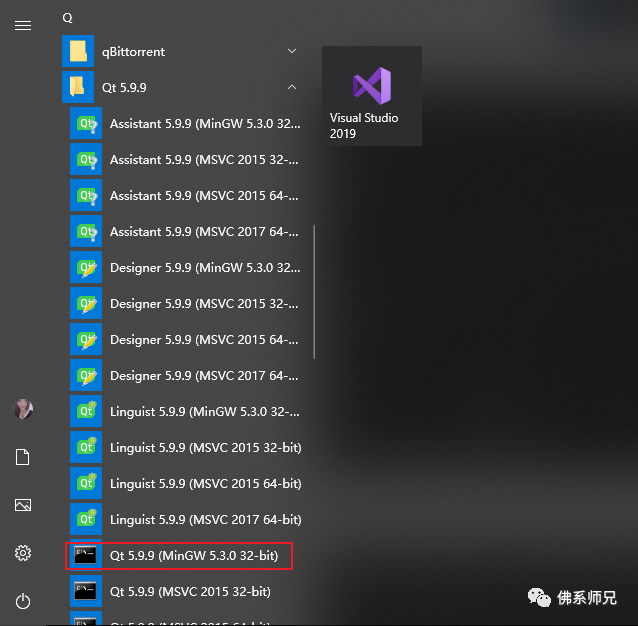The height and width of the screenshot is (626, 638).
Task: Open the hamburger menu at top left
Action: click(x=23, y=26)
